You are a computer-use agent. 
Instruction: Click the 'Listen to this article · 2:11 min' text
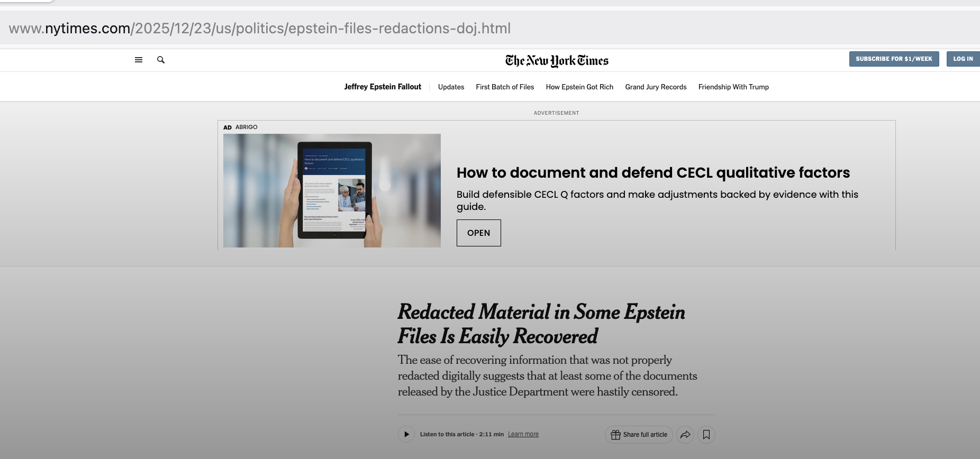(462, 435)
